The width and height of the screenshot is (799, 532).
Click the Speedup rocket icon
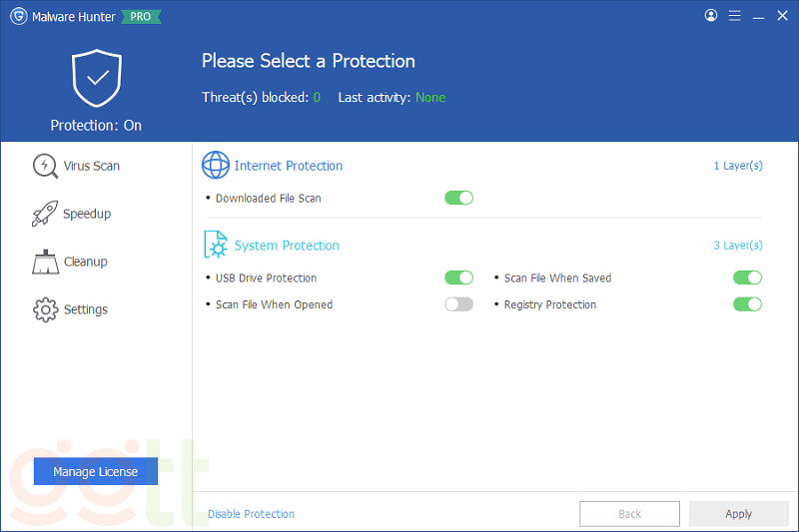click(x=45, y=214)
